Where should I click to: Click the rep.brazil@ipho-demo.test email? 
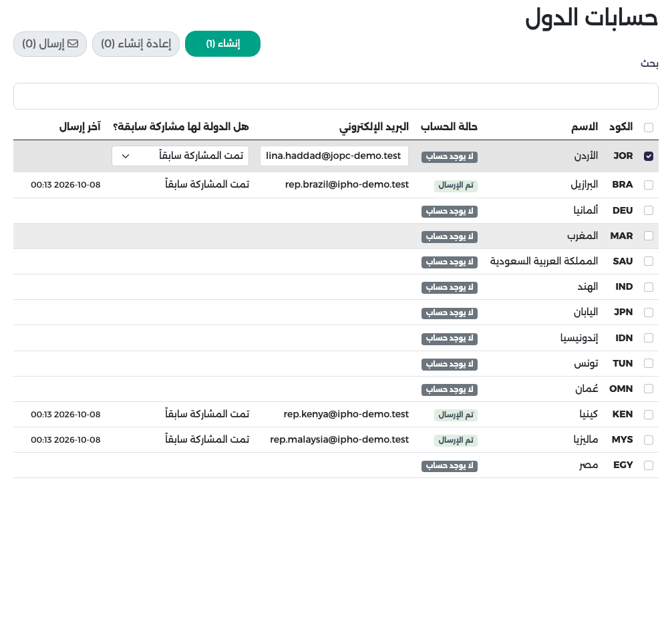[347, 184]
